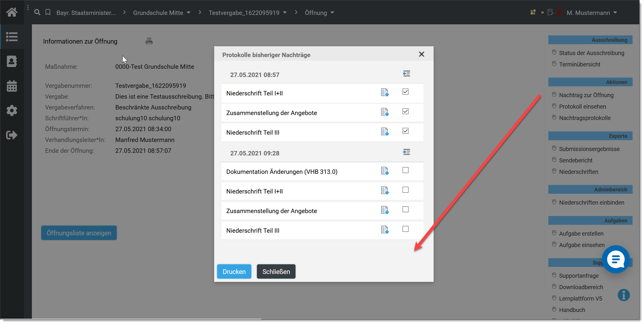Select Aufgabe einsehen
This screenshot has height=324, width=644.
coord(582,245)
